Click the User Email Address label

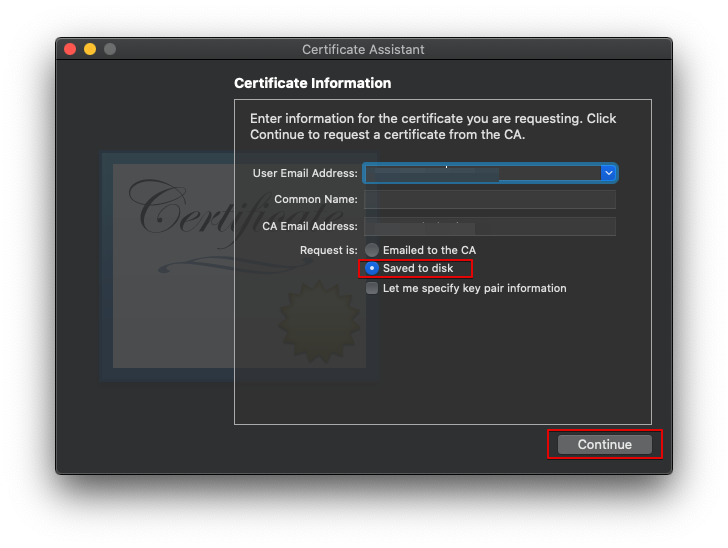point(305,173)
